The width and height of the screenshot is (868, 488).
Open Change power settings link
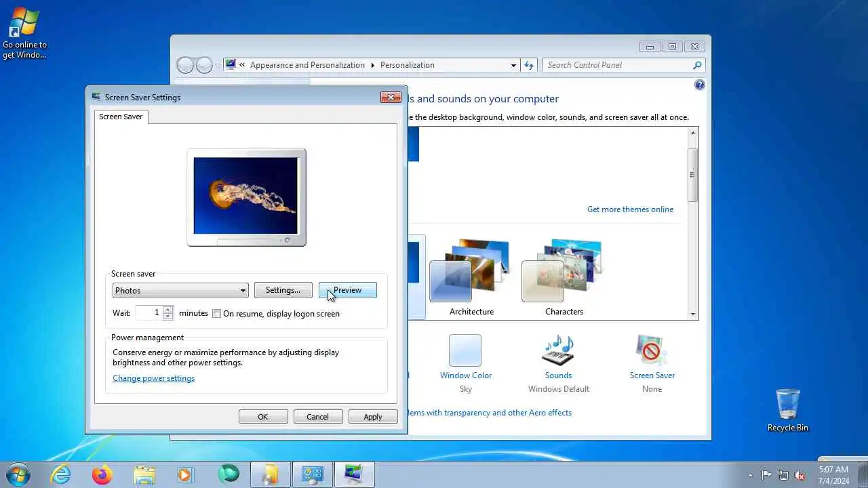[153, 378]
